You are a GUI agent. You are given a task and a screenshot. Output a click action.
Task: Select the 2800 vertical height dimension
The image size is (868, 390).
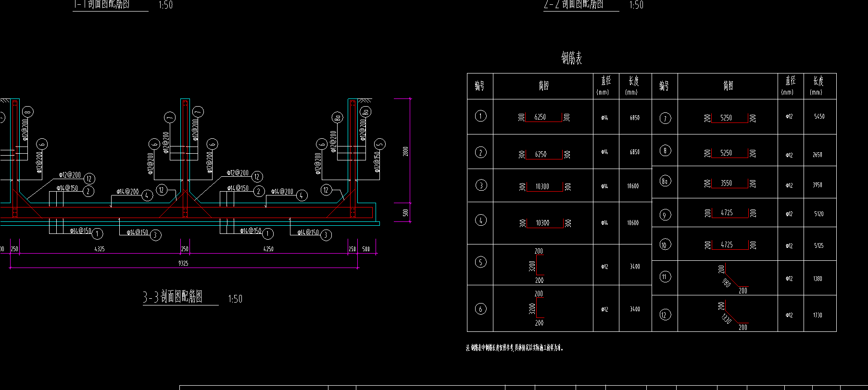[x=405, y=151]
